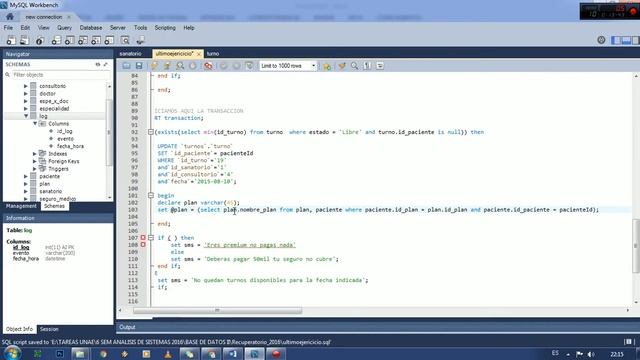Screen dimensions: 640x360
Task: Refresh the schemas list icon
Action: click(x=98, y=64)
